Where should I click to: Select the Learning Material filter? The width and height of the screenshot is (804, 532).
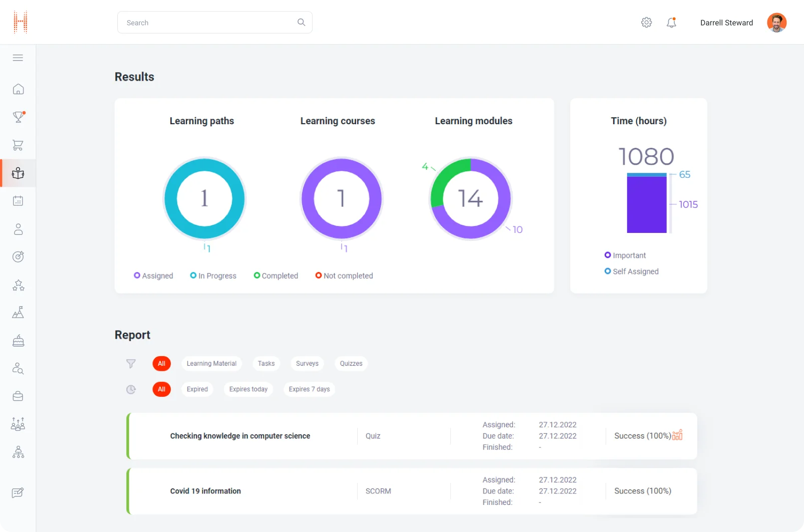tap(211, 364)
